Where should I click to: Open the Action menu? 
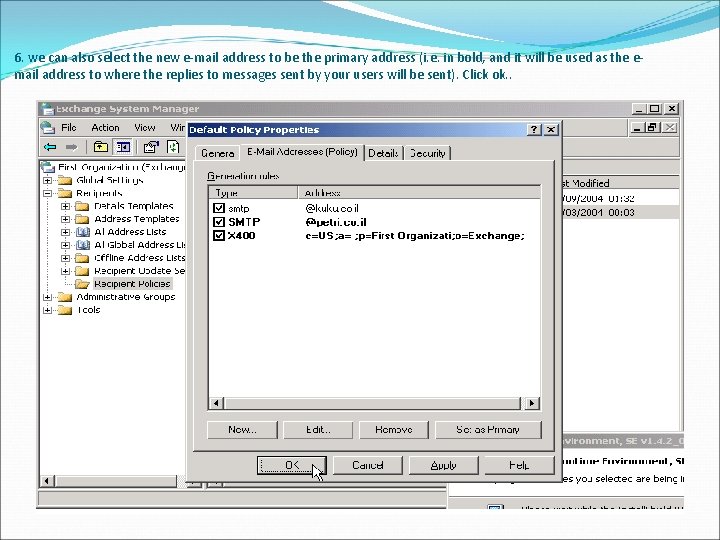pos(105,128)
